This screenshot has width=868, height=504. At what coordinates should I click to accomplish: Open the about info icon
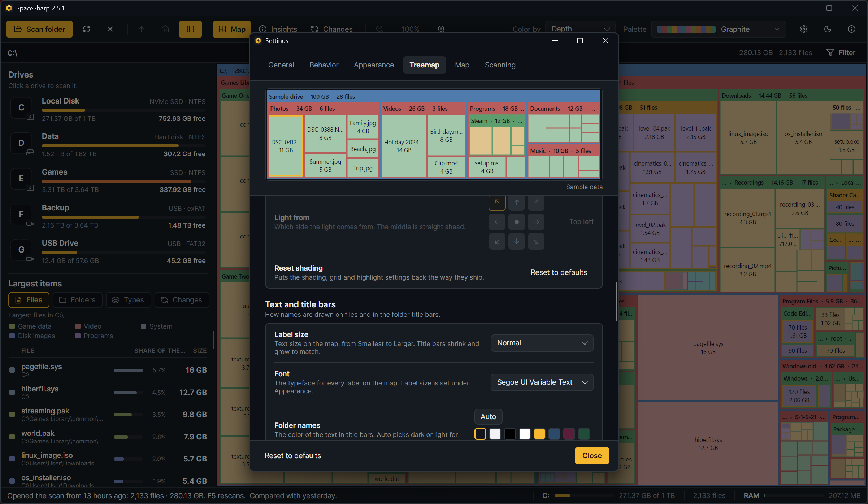(851, 29)
